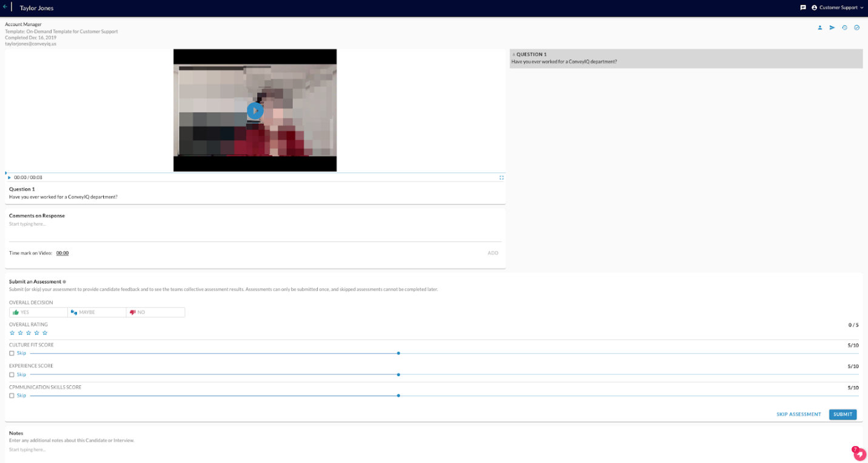Rate the candidate three stars
The height and width of the screenshot is (463, 868).
point(29,333)
